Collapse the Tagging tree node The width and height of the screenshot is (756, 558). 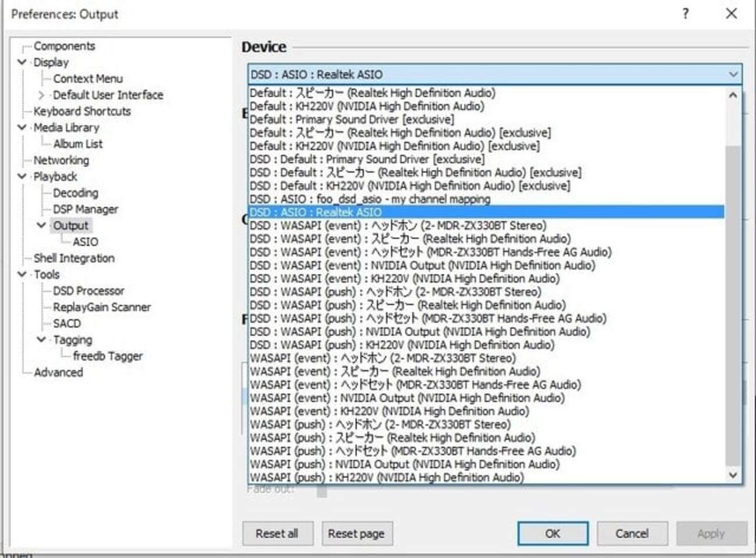click(x=41, y=339)
